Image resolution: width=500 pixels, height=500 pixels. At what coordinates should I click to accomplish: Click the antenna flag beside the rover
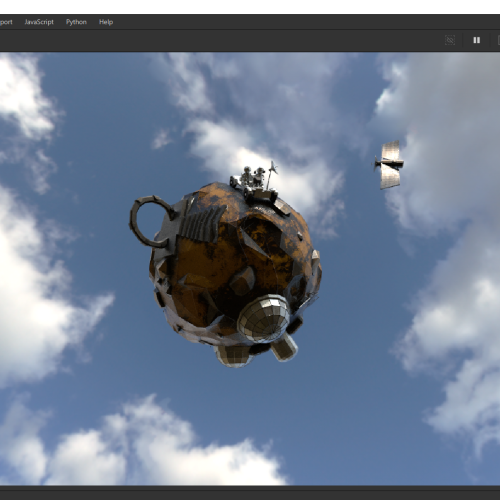[272, 173]
